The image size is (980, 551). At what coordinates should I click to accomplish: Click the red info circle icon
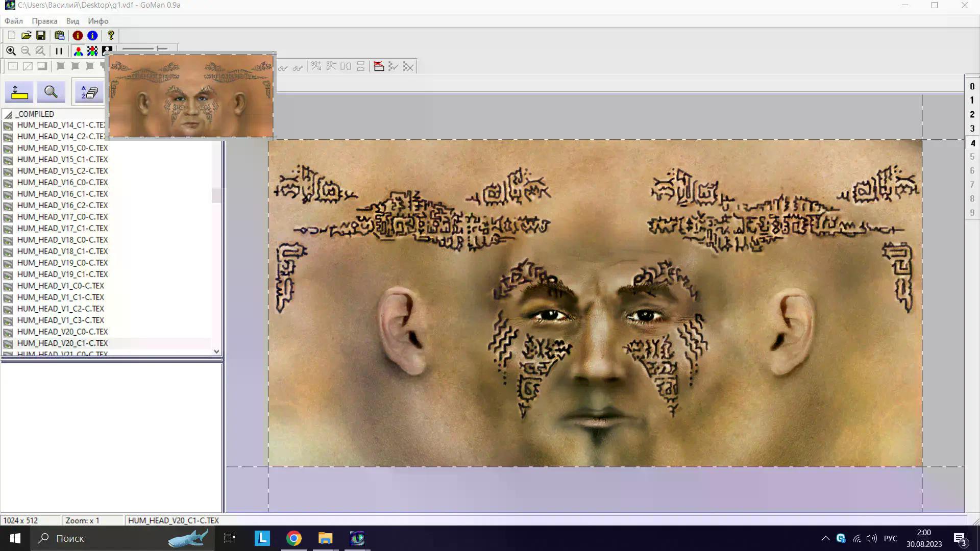click(x=78, y=35)
